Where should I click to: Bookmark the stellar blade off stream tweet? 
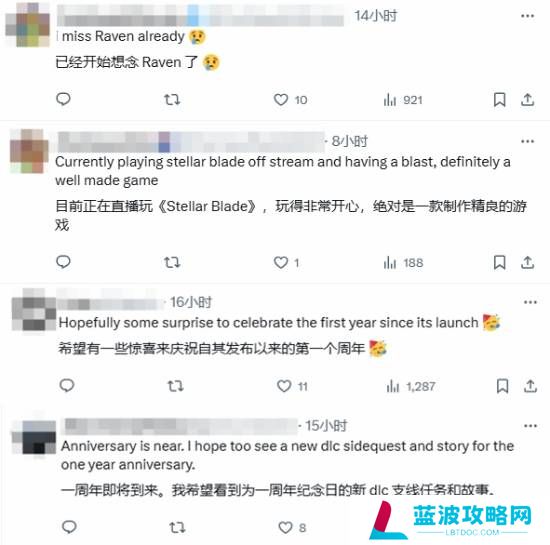(499, 262)
